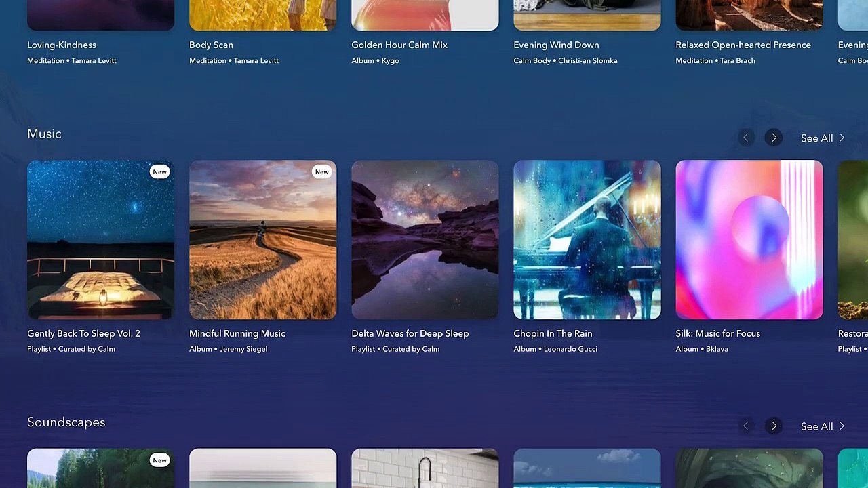Click the Album • Leonardo Gucci subtitle
Screen dimensions: 868x488
(555, 349)
